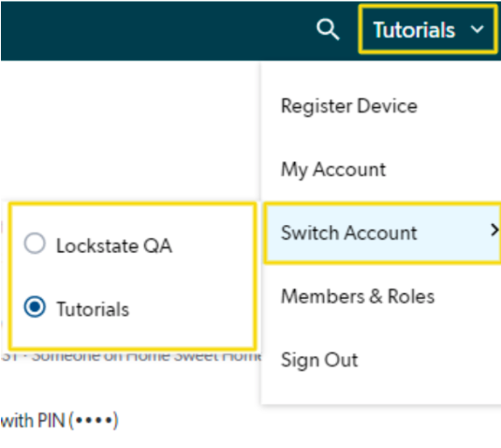Image resolution: width=501 pixels, height=448 pixels.
Task: Click Sign Out in the account menu
Action: [319, 360]
